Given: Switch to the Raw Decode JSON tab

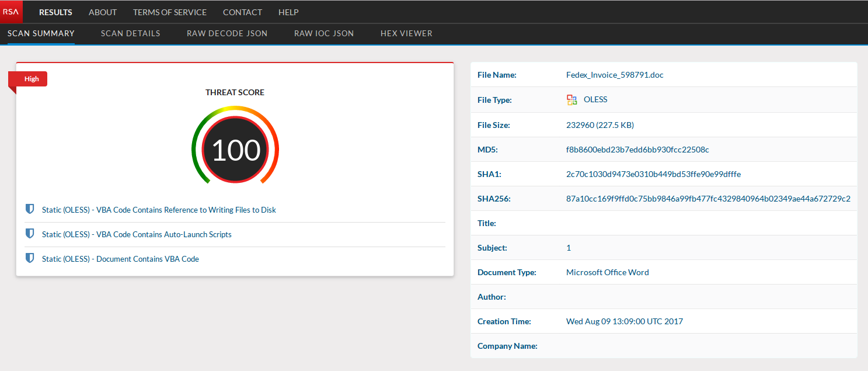Looking at the screenshot, I should point(227,33).
